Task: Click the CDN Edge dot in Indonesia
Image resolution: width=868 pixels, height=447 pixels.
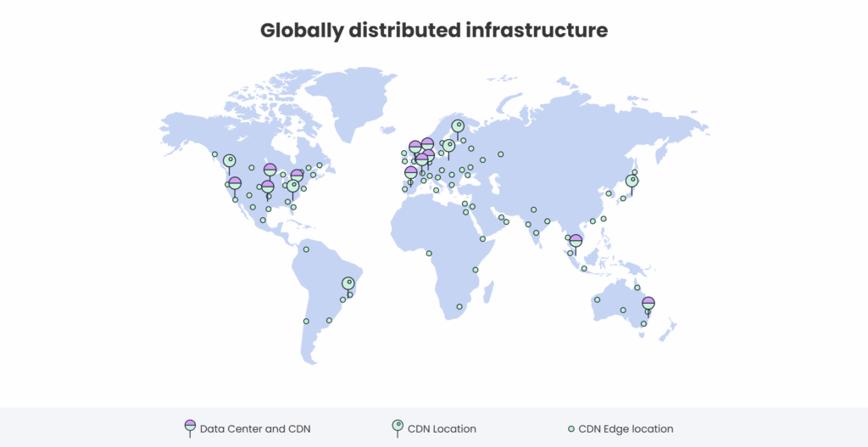Action: 584,269
